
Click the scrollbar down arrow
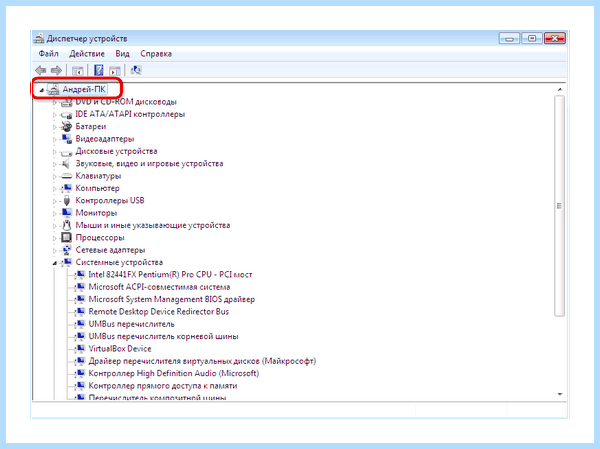tap(559, 394)
